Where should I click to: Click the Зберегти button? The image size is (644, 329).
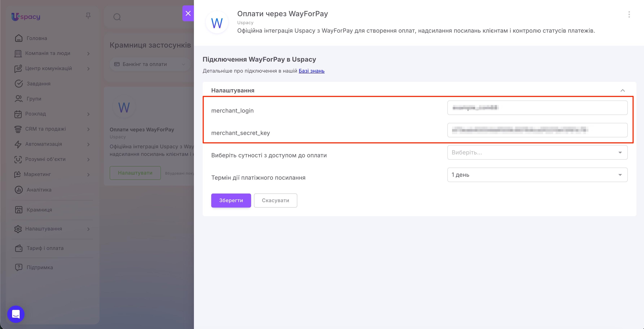231,201
